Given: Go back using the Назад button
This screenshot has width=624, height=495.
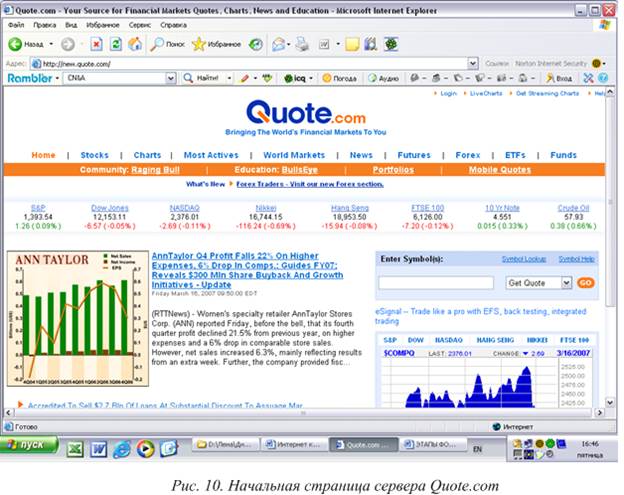Looking at the screenshot, I should tap(25, 44).
